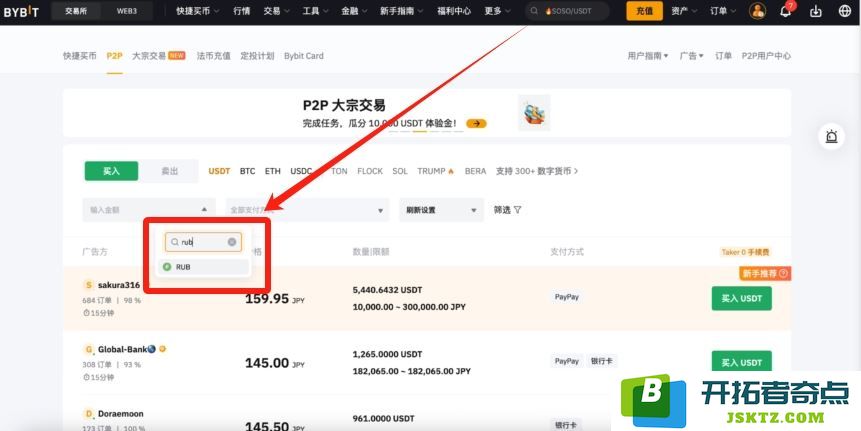Select BERA coin tab
This screenshot has height=431, width=861.
[476, 171]
